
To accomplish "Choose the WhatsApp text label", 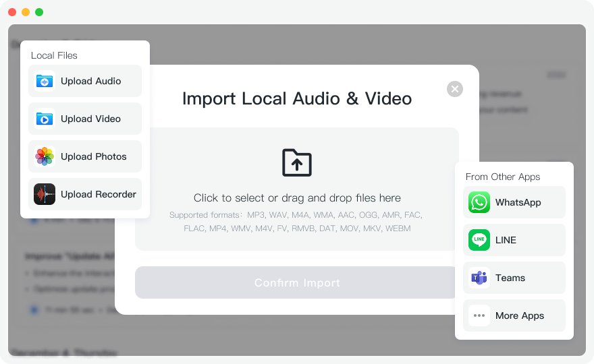I will point(518,202).
